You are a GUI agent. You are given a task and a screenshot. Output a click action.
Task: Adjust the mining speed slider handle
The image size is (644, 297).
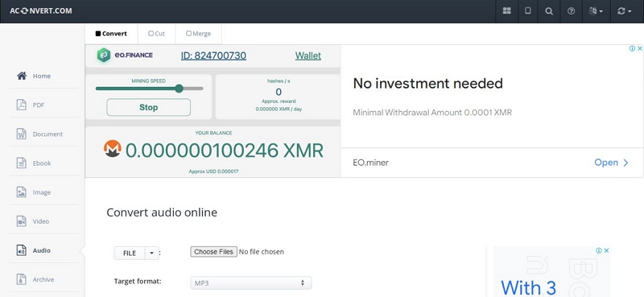(179, 89)
